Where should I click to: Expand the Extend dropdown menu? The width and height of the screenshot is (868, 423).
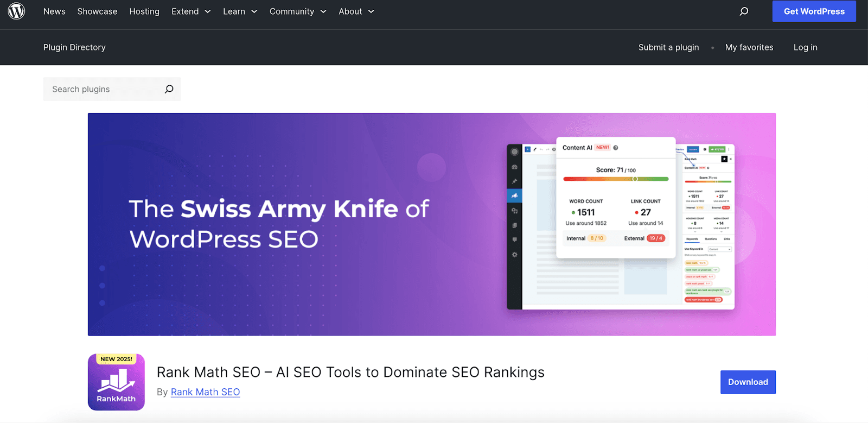pyautogui.click(x=191, y=11)
